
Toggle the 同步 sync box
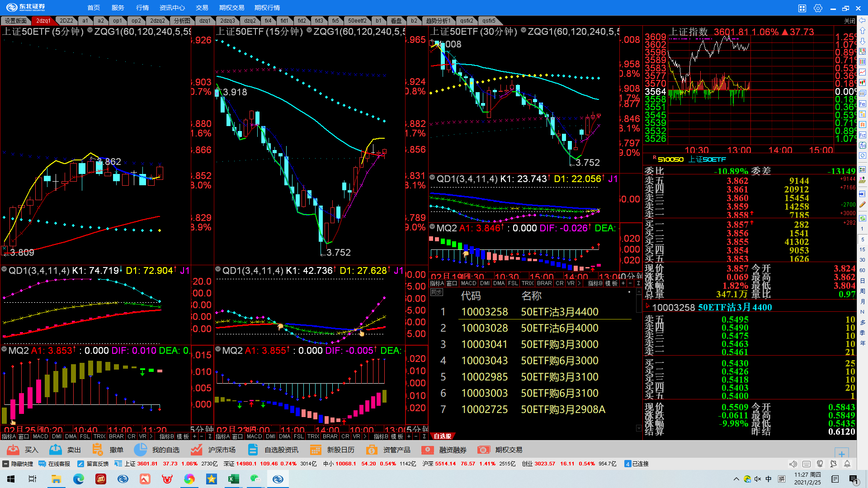coord(436,292)
